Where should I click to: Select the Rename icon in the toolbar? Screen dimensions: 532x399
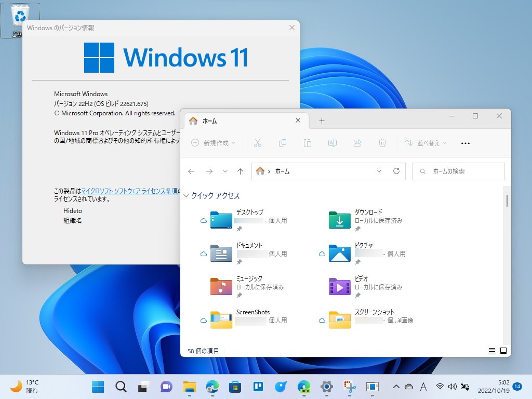[x=332, y=143]
